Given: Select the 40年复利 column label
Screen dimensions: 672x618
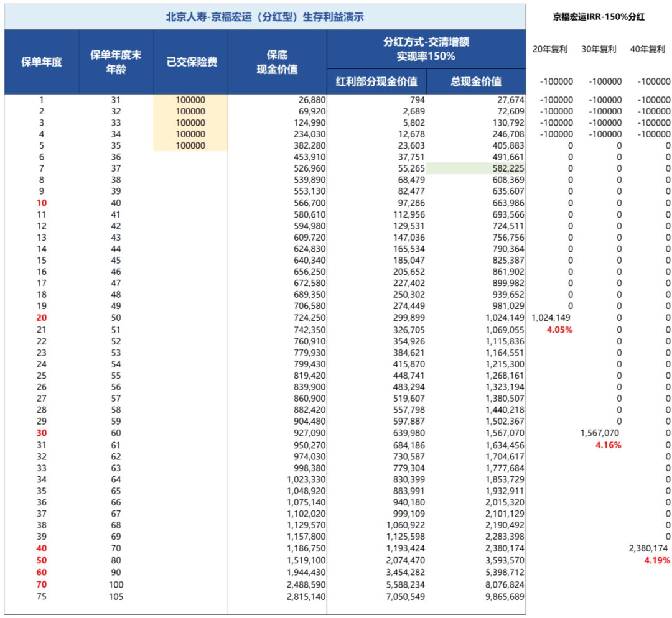Looking at the screenshot, I should point(647,49).
